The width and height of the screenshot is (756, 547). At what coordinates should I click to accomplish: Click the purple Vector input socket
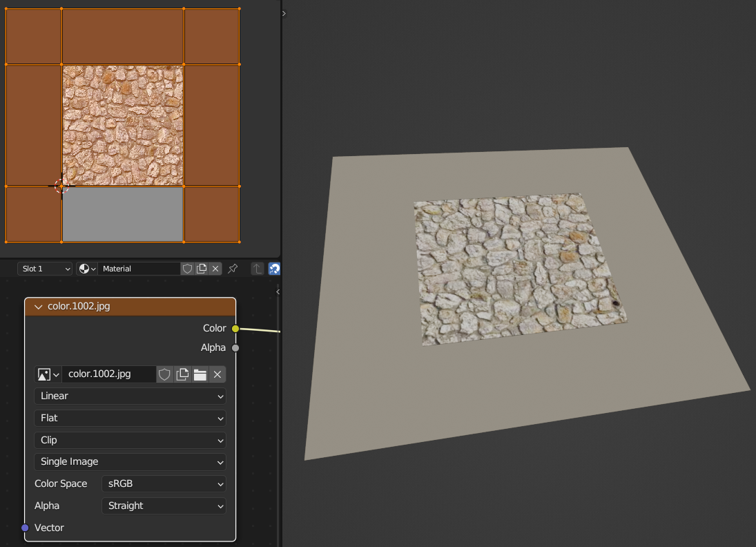[25, 528]
